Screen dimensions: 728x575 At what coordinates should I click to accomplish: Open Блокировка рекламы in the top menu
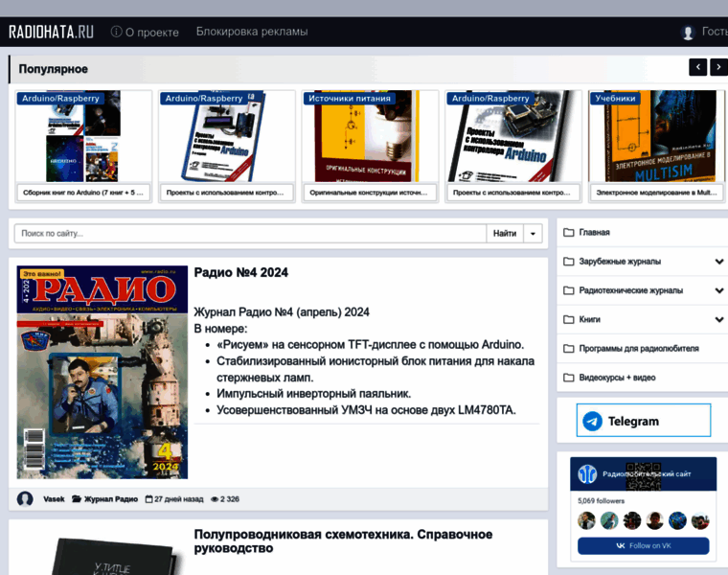[x=252, y=31]
